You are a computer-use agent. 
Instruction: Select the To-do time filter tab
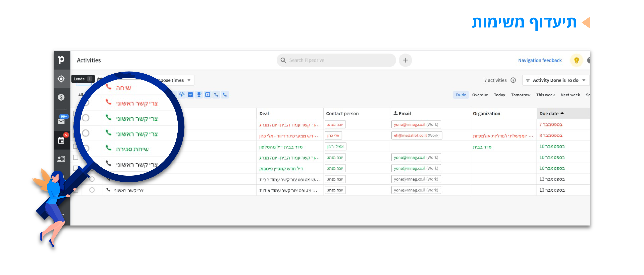pos(461,95)
